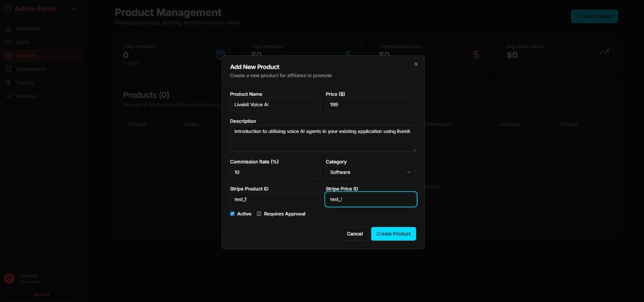Click the Dashboard chart icon in sidebar
The width and height of the screenshot is (644, 302).
tap(9, 29)
